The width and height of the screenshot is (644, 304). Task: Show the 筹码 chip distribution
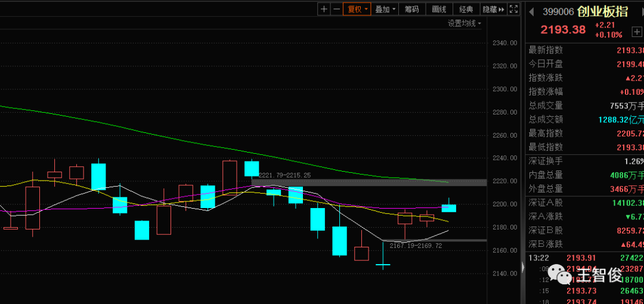coord(411,9)
